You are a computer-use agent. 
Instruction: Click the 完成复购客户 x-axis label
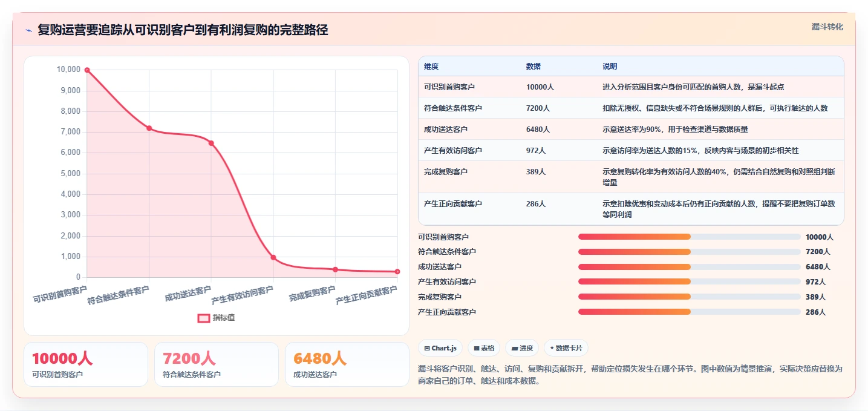pos(312,294)
